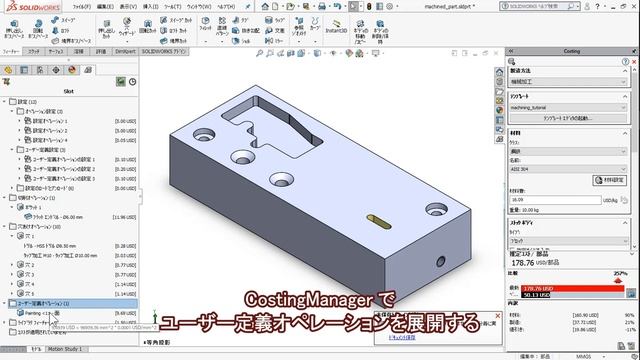Expand the 穴 5 tree item
Viewport: 640px width, 360px height.
pyautogui.click(x=12, y=293)
